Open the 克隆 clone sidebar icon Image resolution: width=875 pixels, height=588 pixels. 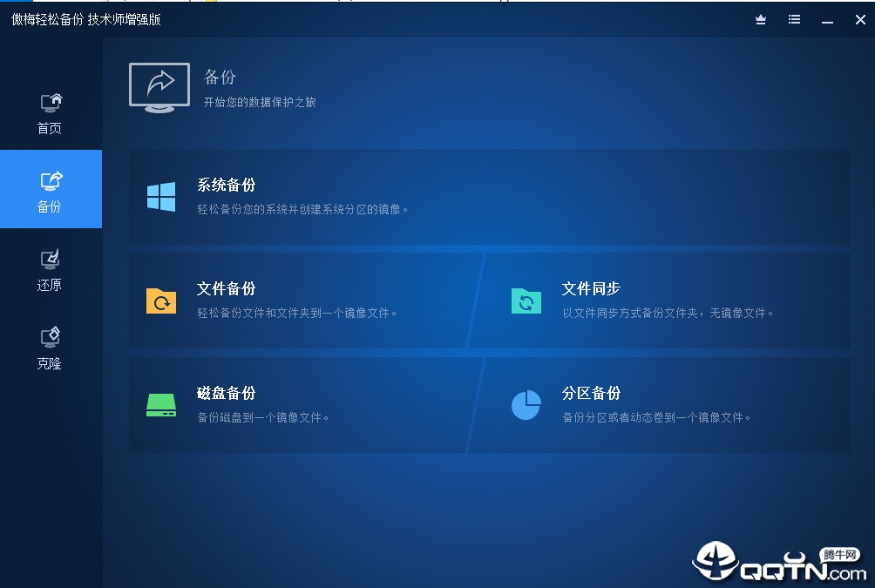click(51, 337)
